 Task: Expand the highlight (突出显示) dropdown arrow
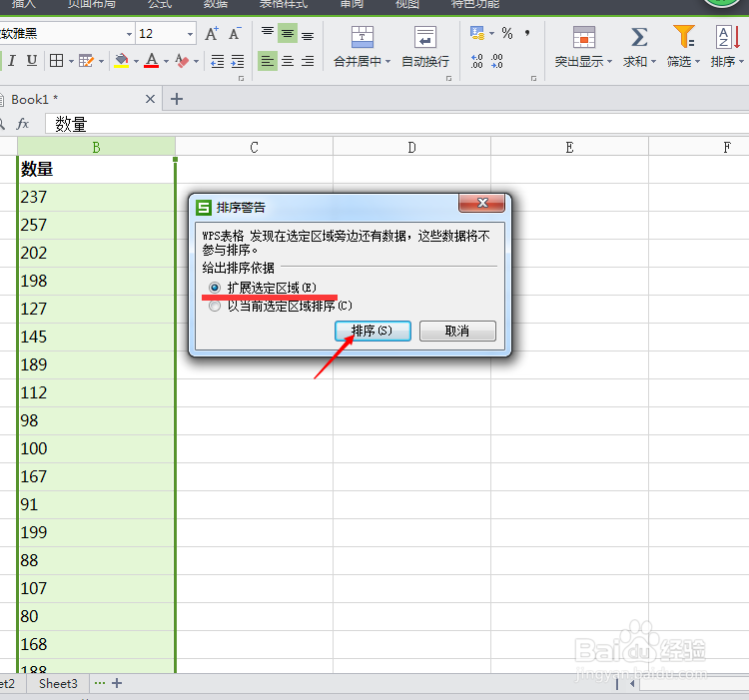609,61
